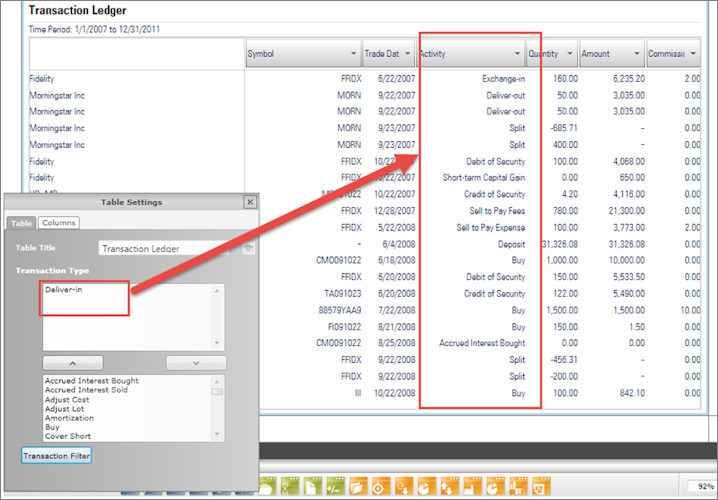Close the Table Settings dialog
The height and width of the screenshot is (500, 718).
pos(250,202)
